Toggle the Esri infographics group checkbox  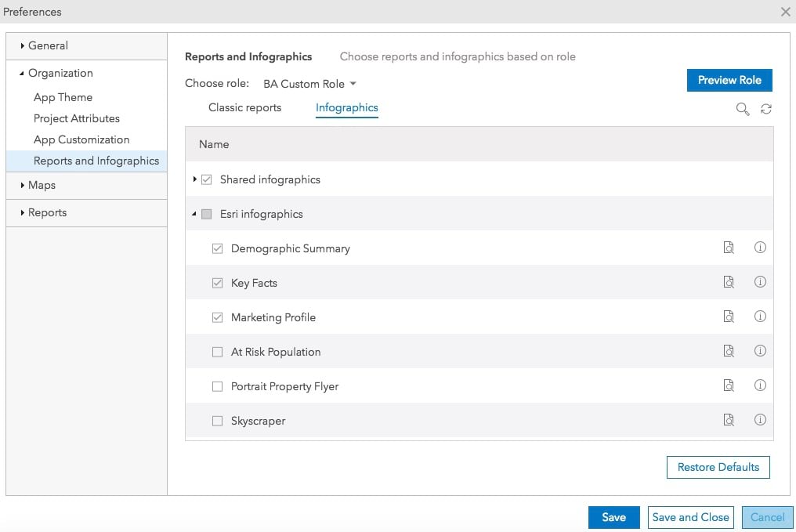(207, 214)
